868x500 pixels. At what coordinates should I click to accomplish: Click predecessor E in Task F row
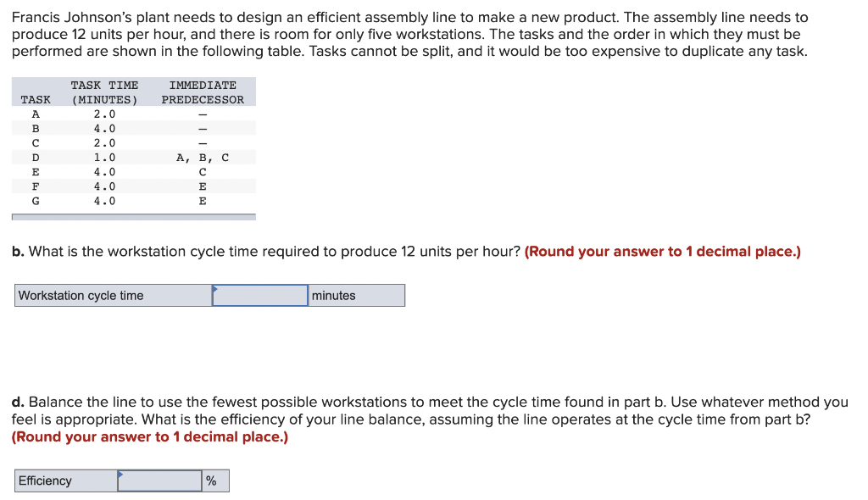(x=203, y=186)
